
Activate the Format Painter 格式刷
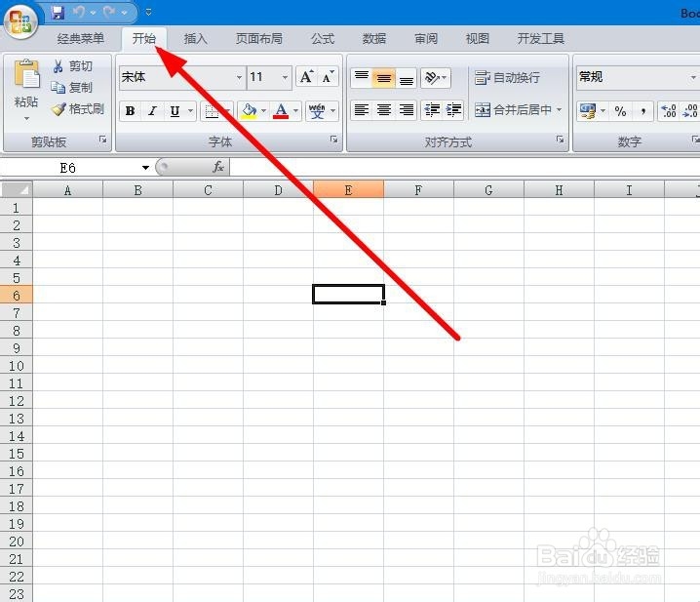point(77,108)
